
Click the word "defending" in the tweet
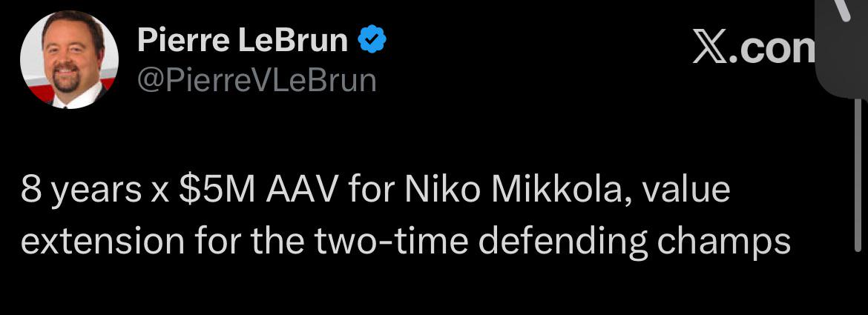548,242
